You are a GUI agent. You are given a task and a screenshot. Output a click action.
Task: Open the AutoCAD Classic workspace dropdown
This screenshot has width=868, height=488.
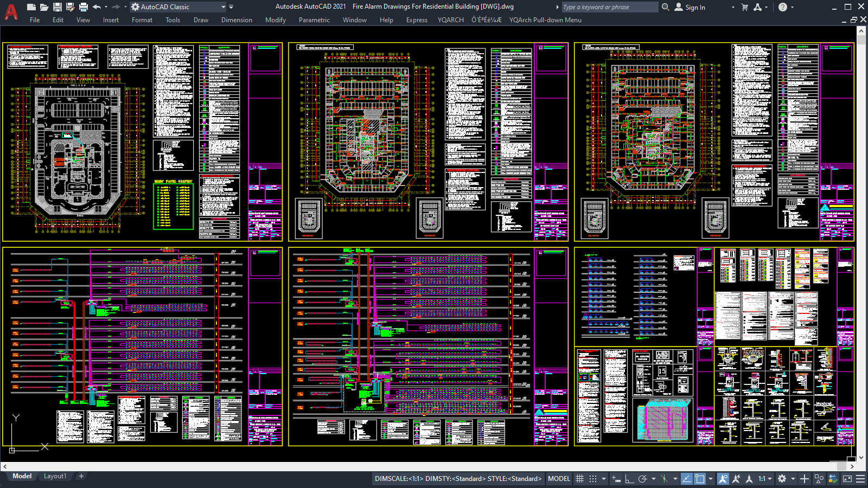coord(179,7)
